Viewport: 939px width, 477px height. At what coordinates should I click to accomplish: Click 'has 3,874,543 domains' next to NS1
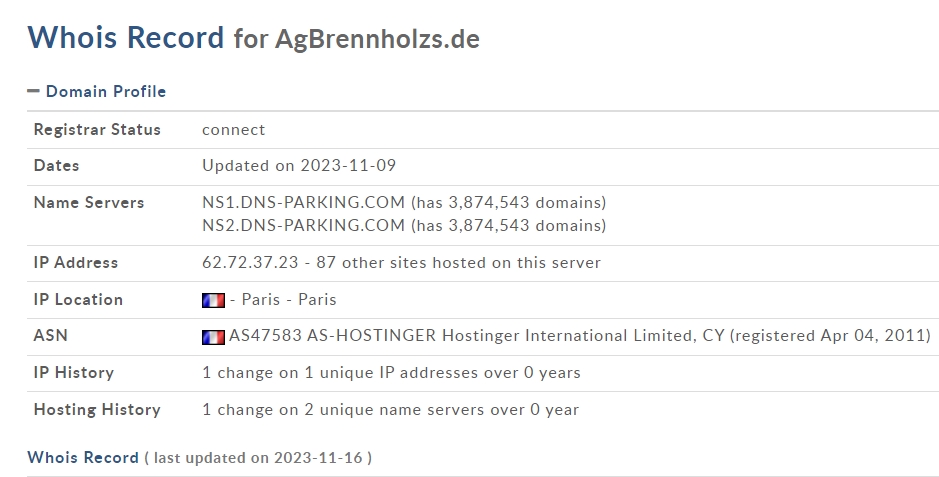(x=508, y=202)
